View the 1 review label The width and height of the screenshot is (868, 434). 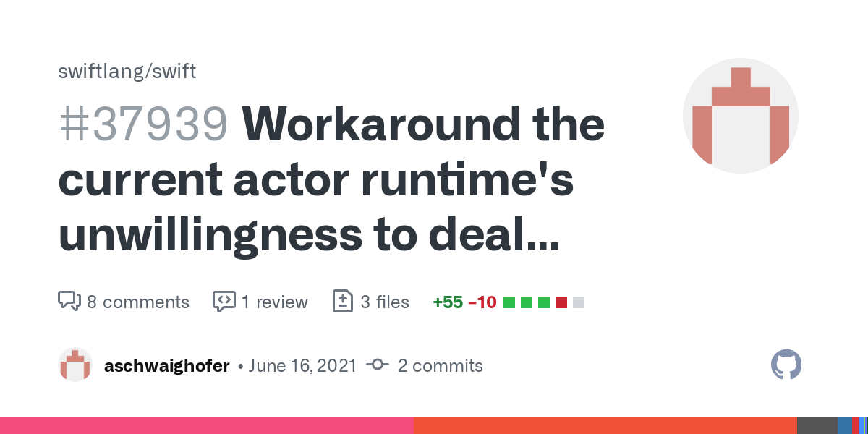pyautogui.click(x=275, y=302)
